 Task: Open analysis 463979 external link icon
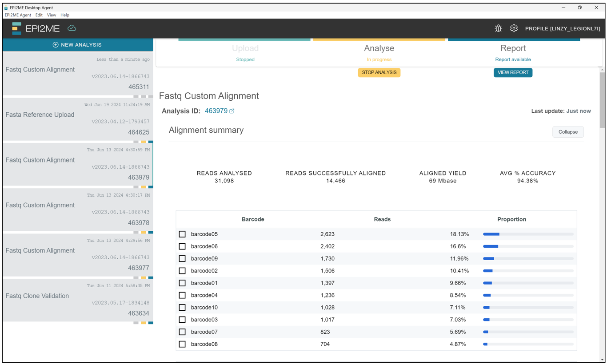pos(232,111)
